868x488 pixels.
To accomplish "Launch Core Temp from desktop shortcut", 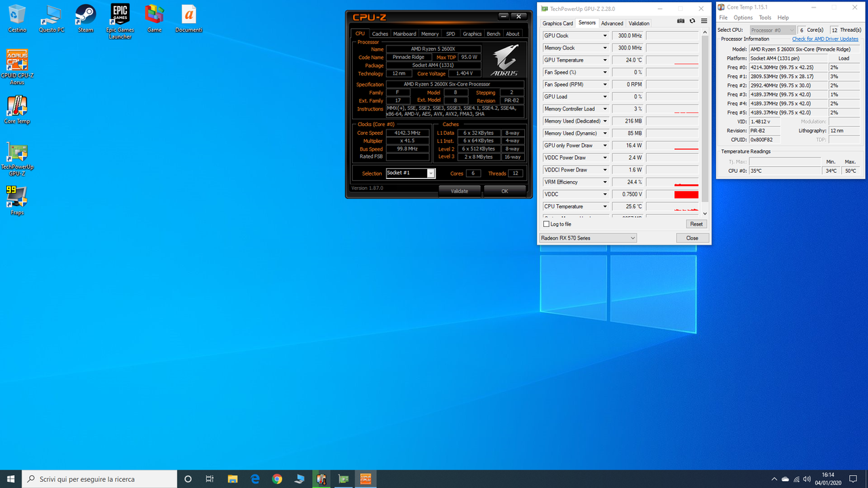I will 17,110.
